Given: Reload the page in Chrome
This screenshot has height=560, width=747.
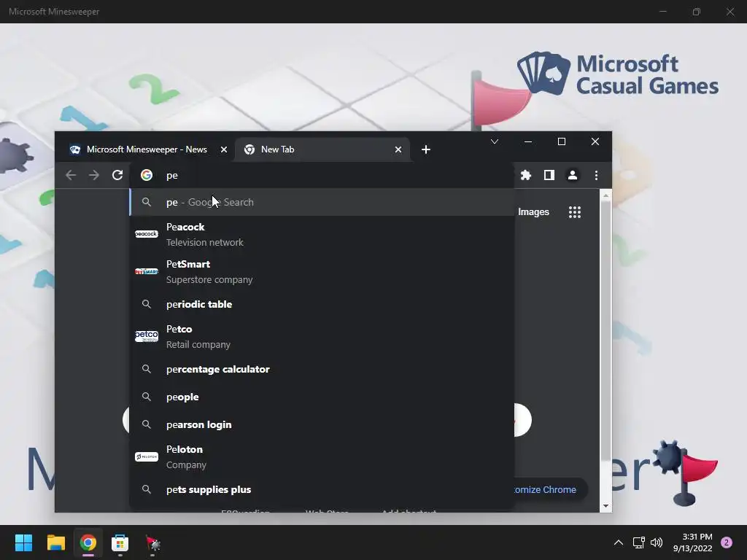Looking at the screenshot, I should pos(117,175).
